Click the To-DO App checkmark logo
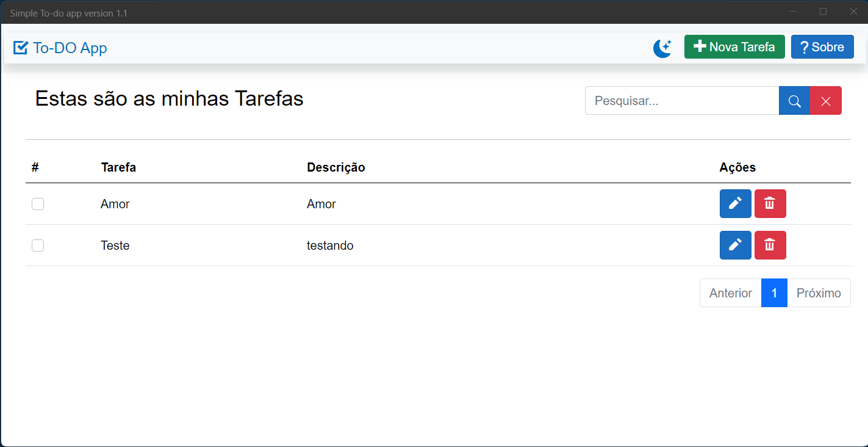Image resolution: width=868 pixels, height=447 pixels. (x=21, y=48)
